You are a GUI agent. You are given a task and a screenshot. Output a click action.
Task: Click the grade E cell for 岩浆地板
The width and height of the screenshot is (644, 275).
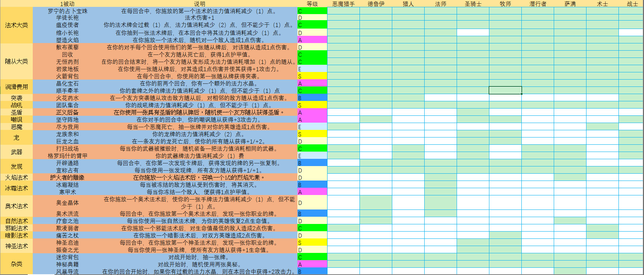click(312, 69)
